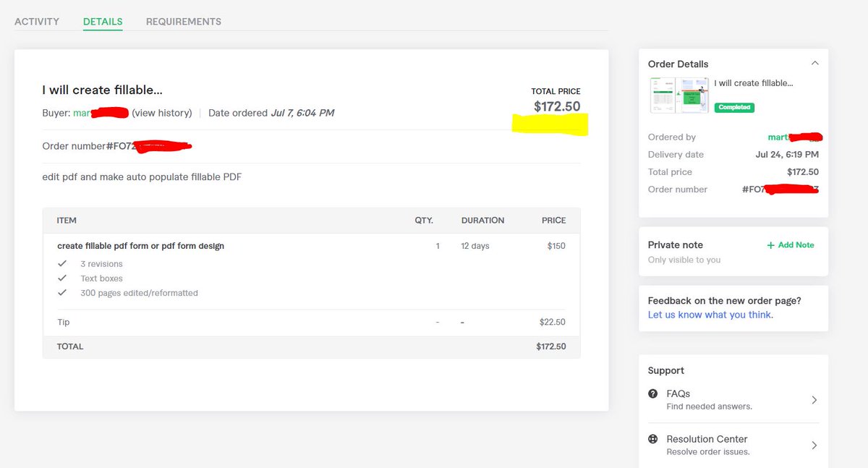Open the Resolution Center title link
This screenshot has width=868, height=468.
click(707, 439)
